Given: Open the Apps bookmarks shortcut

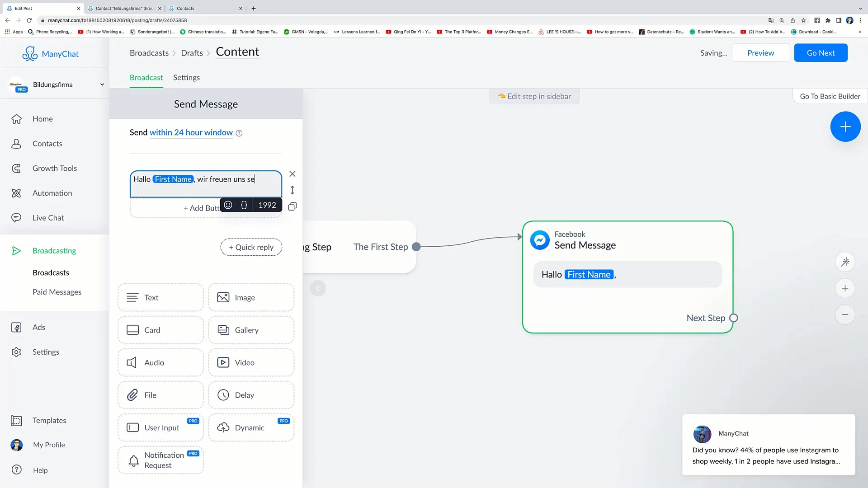Looking at the screenshot, I should point(14,32).
